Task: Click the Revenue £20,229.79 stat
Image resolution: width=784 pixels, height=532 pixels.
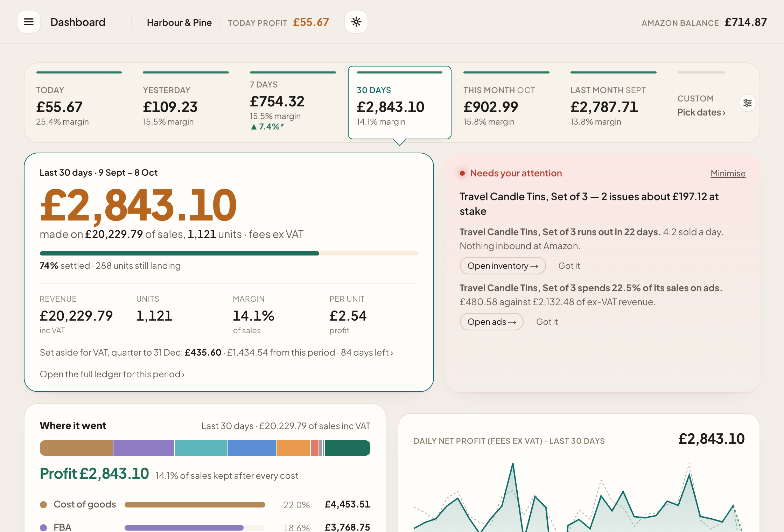Action: click(x=76, y=315)
